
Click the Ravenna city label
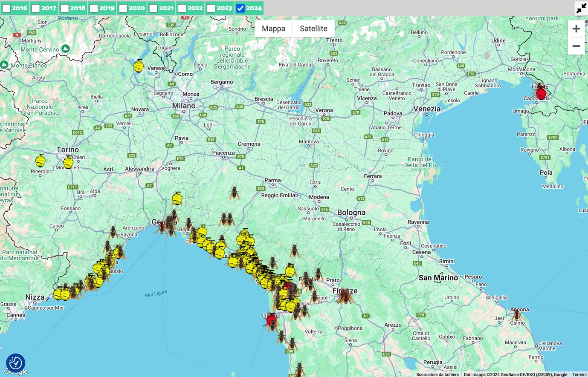click(418, 222)
